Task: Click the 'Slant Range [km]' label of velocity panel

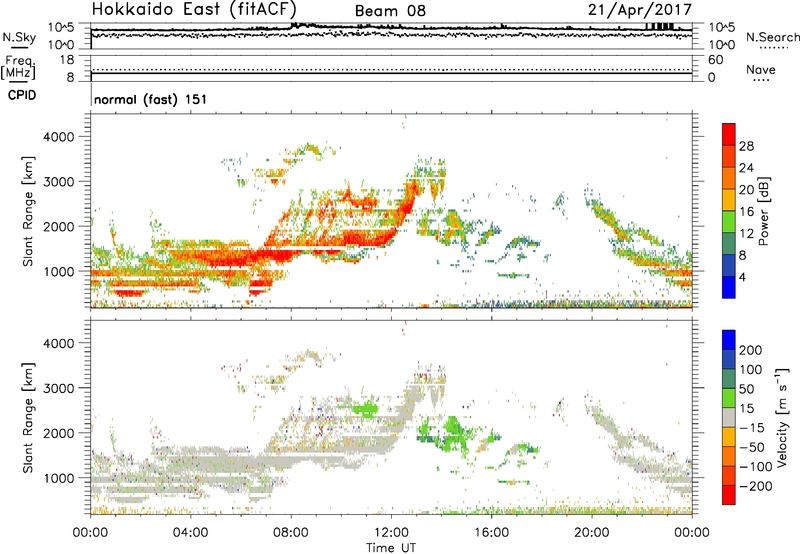Action: (28, 418)
